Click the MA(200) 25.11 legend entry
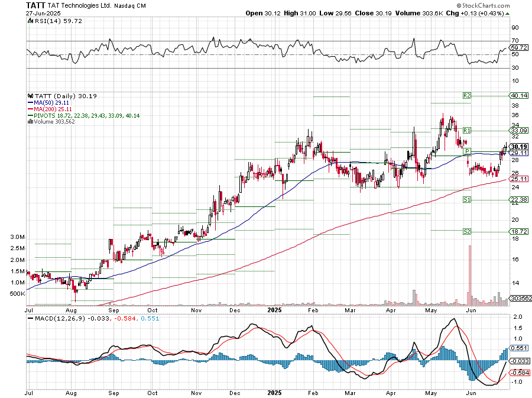The height and width of the screenshot is (398, 532). (x=50, y=109)
